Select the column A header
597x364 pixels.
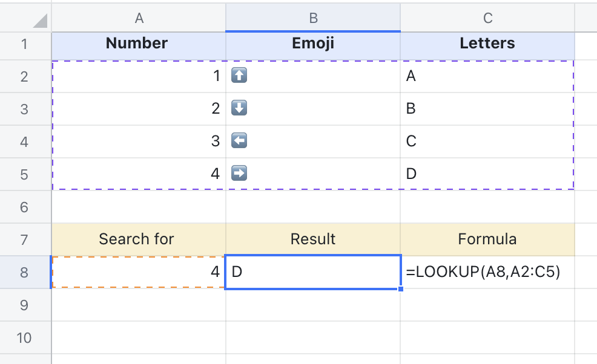pyautogui.click(x=139, y=17)
